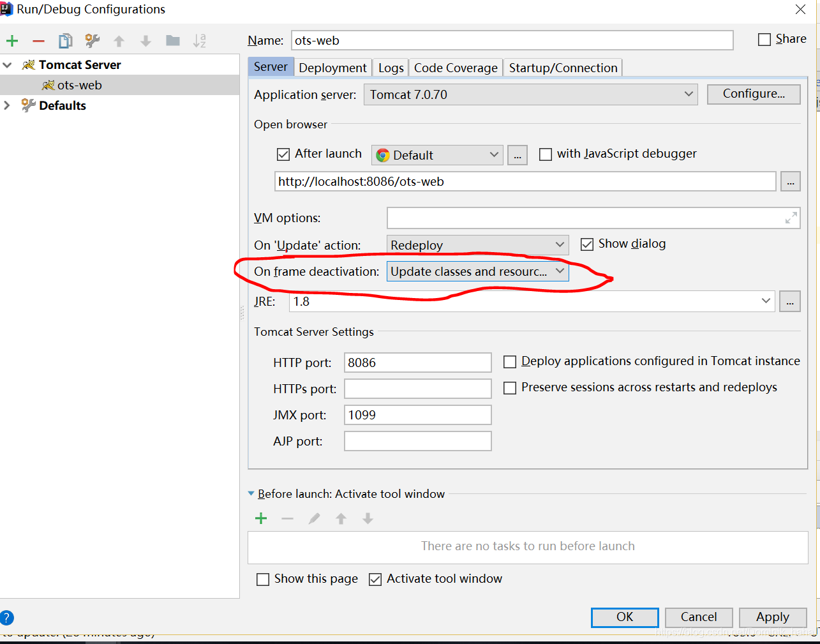Viewport: 820px width, 644px height.
Task: Focus the VM options field
Action: (593, 218)
